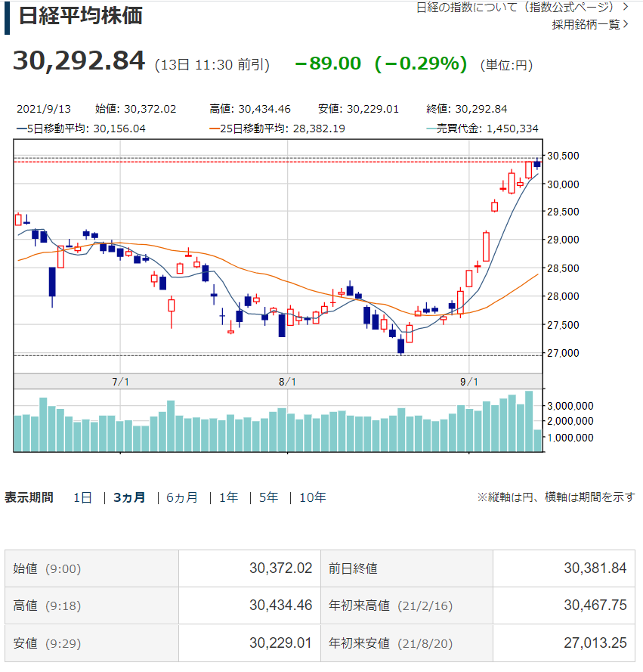Click the 終値: 30,292.84 chart header value
Screen dimensions: 643x672
[x=466, y=109]
